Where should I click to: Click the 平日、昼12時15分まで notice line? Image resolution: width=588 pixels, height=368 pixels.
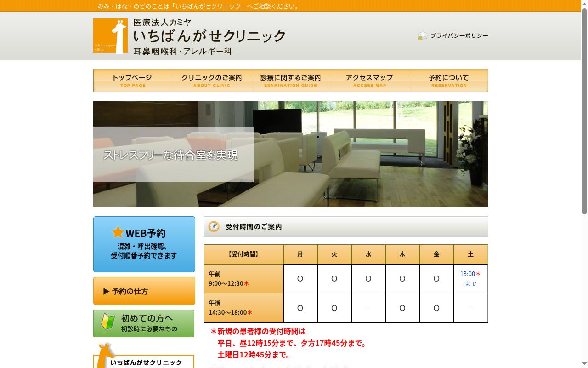[292, 343]
